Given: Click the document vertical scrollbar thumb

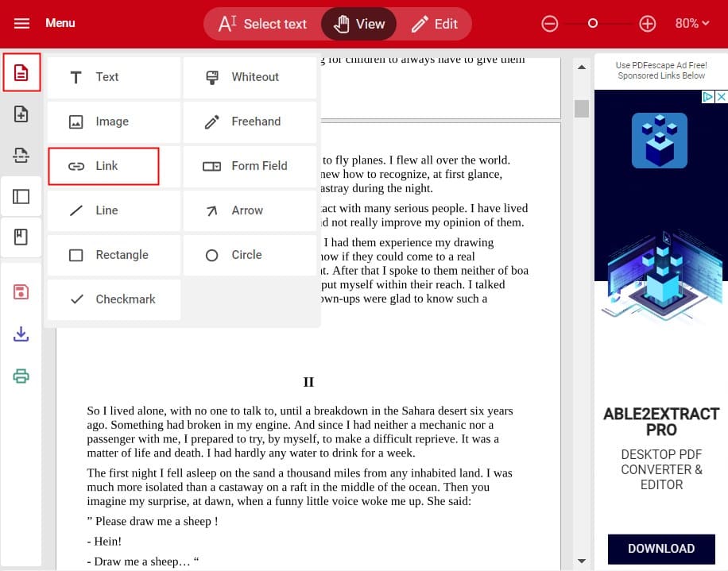Looking at the screenshot, I should [581, 108].
